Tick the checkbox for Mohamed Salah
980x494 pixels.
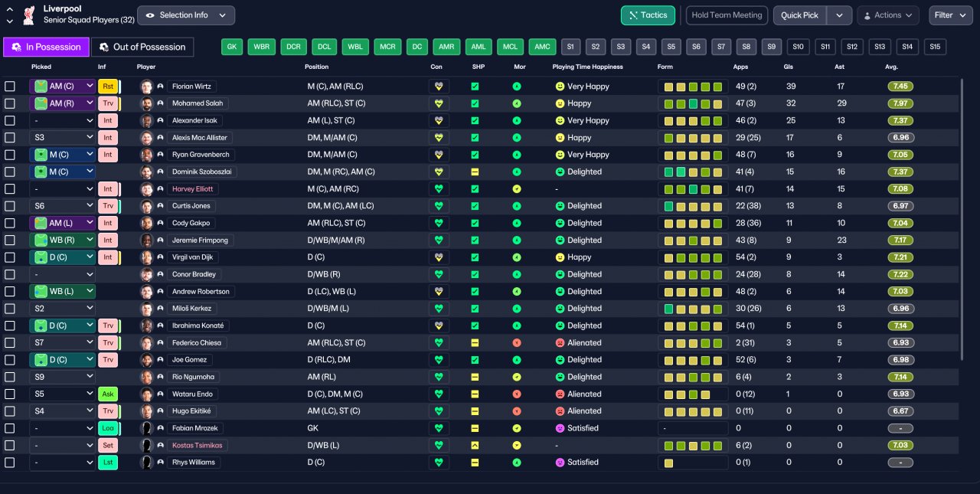10,103
